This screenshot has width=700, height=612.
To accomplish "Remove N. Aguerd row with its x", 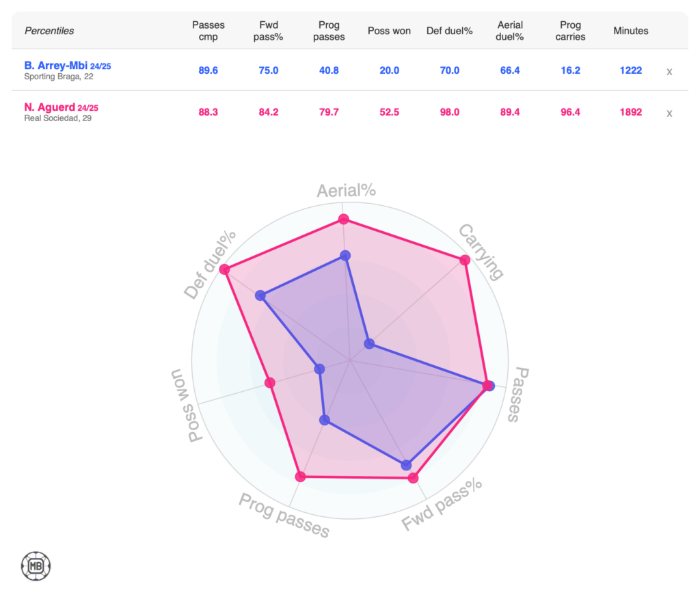I will tap(670, 114).
